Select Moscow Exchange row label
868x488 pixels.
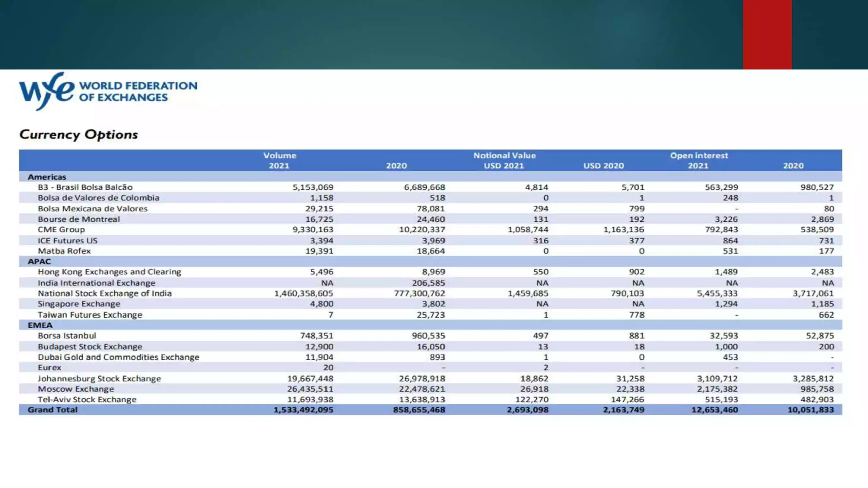pos(76,389)
